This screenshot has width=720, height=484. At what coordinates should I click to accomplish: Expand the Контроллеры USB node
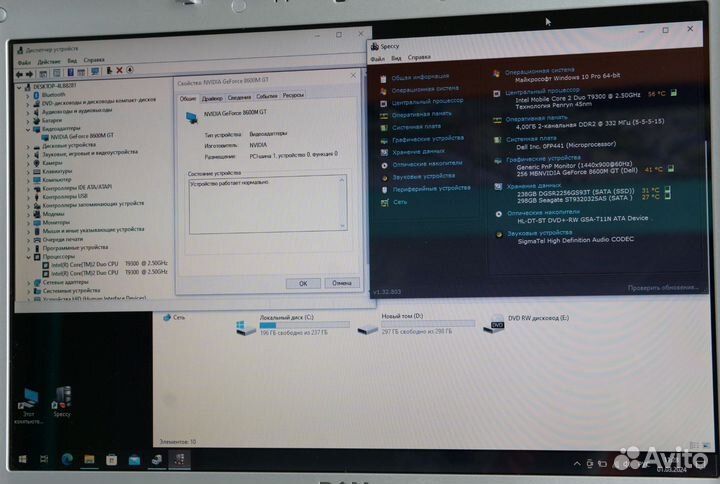(x=28, y=197)
